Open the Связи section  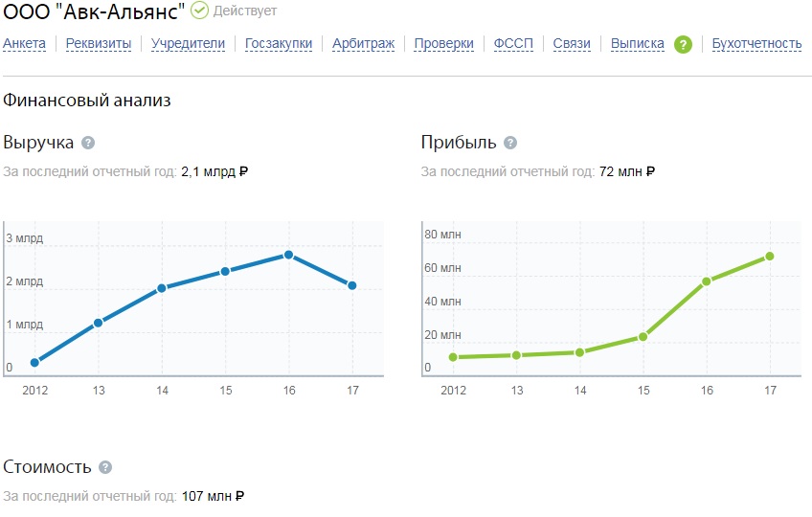click(572, 43)
